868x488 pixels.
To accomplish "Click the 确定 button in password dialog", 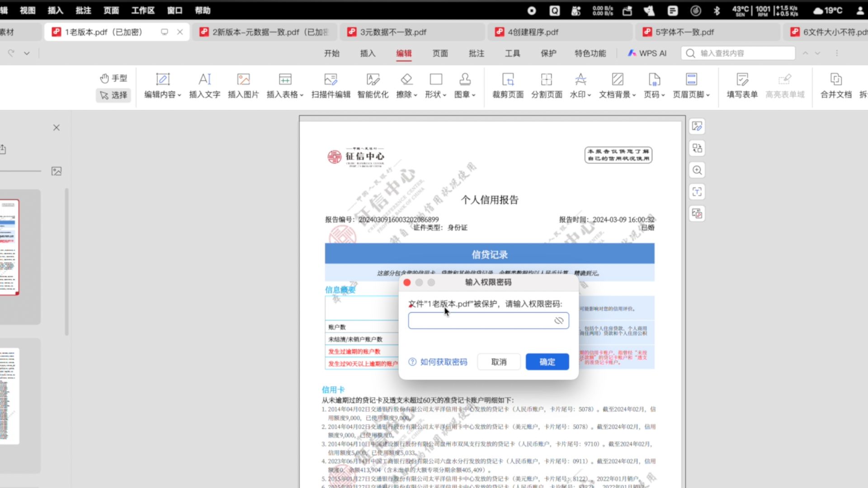I will (547, 362).
